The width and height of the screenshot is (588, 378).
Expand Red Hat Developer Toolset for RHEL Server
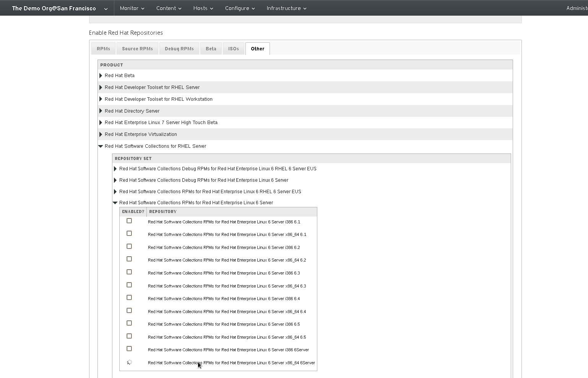101,87
